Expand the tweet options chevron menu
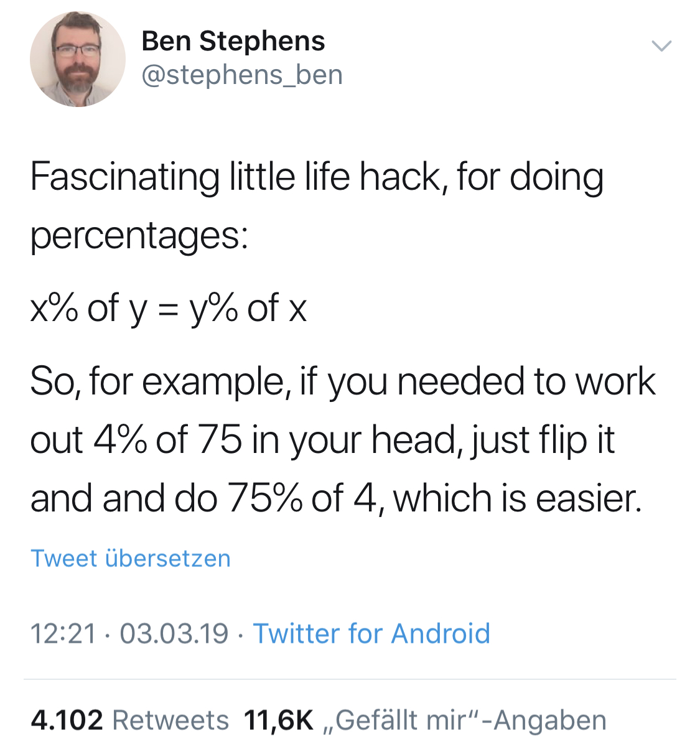 tap(661, 45)
